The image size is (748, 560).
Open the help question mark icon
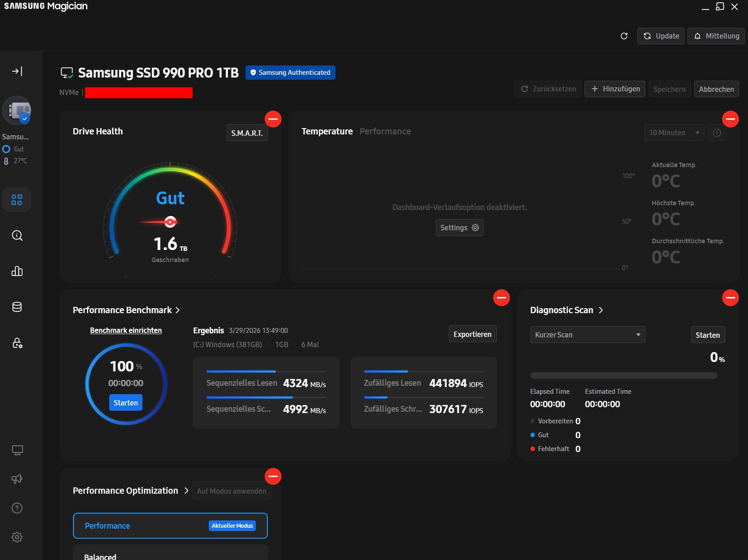(17, 508)
